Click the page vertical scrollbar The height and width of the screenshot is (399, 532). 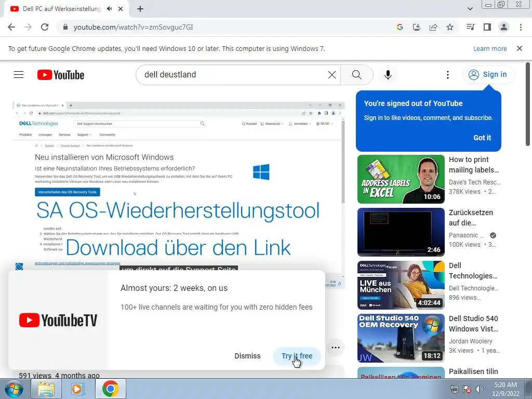coord(528,104)
